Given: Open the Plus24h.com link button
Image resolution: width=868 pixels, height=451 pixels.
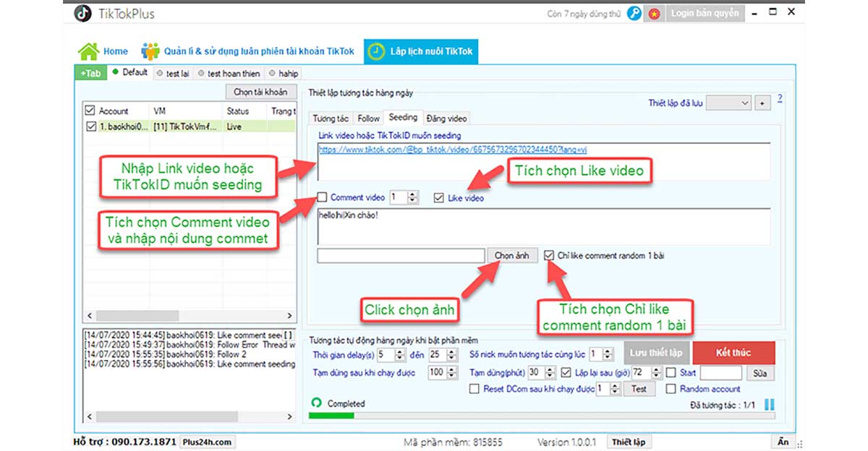Looking at the screenshot, I should coord(208,442).
